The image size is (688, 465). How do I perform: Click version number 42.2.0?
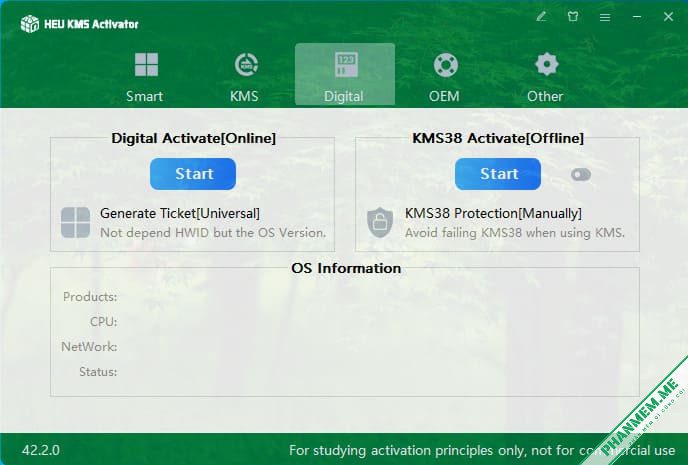click(41, 450)
